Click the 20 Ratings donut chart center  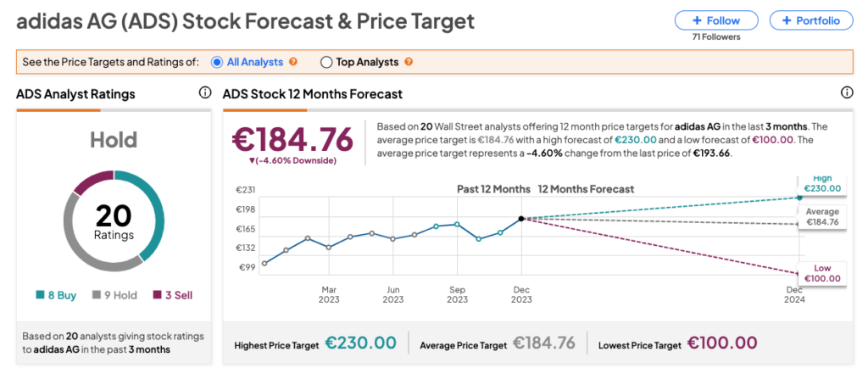tap(113, 222)
